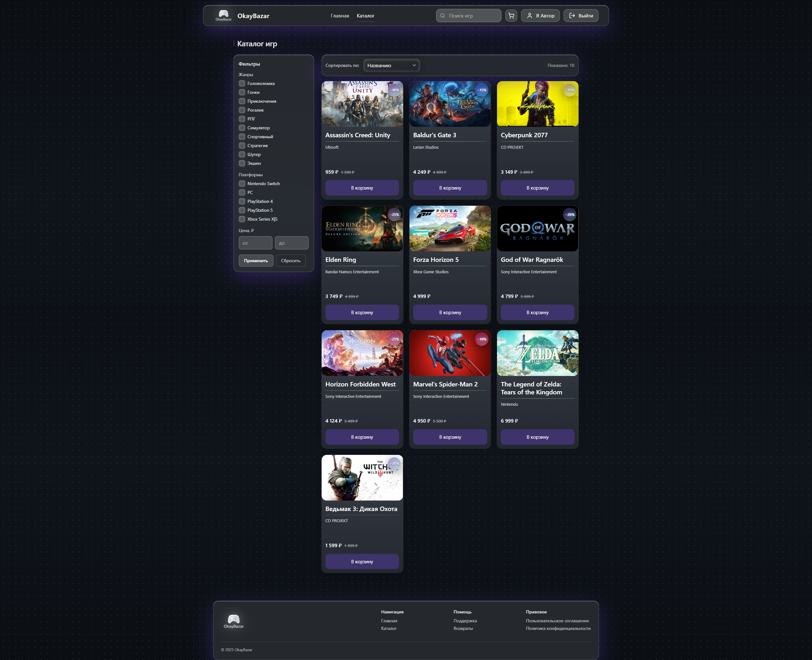Click the user icon on Я Автор
This screenshot has height=660, width=812.
click(529, 16)
